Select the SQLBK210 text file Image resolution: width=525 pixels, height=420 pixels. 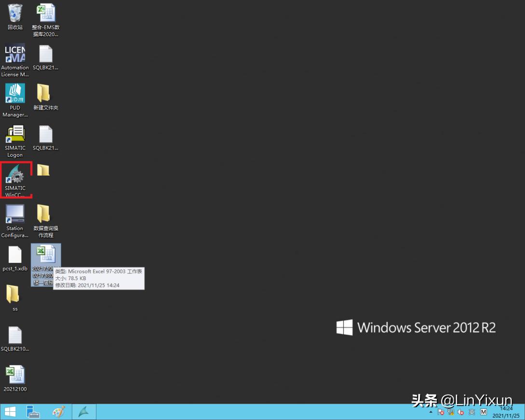tap(15, 339)
